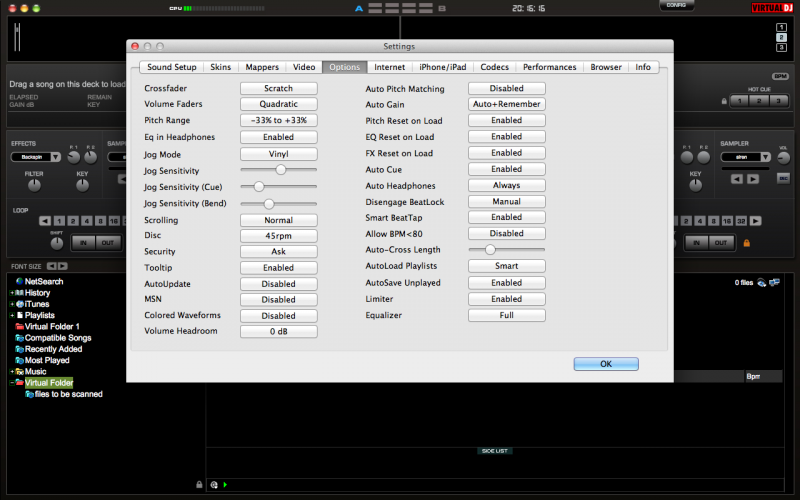This screenshot has height=500, width=800.
Task: Toggle the Limiter setting
Action: (x=506, y=299)
